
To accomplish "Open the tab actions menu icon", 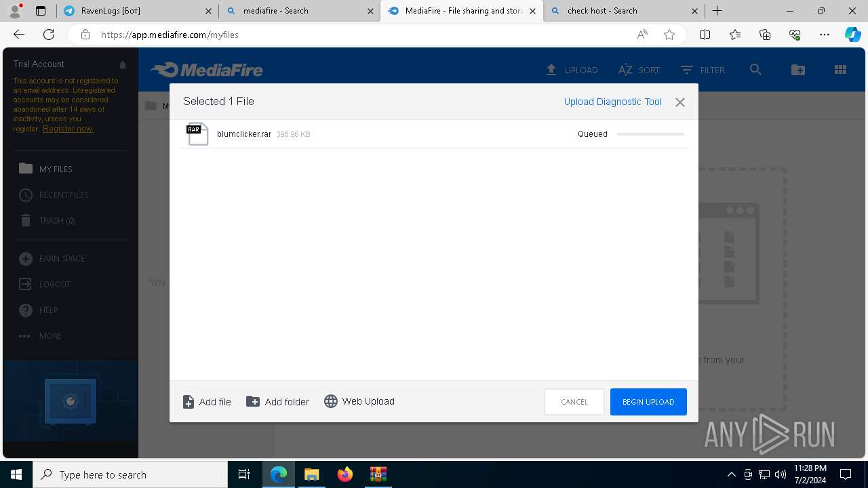I will tap(41, 11).
